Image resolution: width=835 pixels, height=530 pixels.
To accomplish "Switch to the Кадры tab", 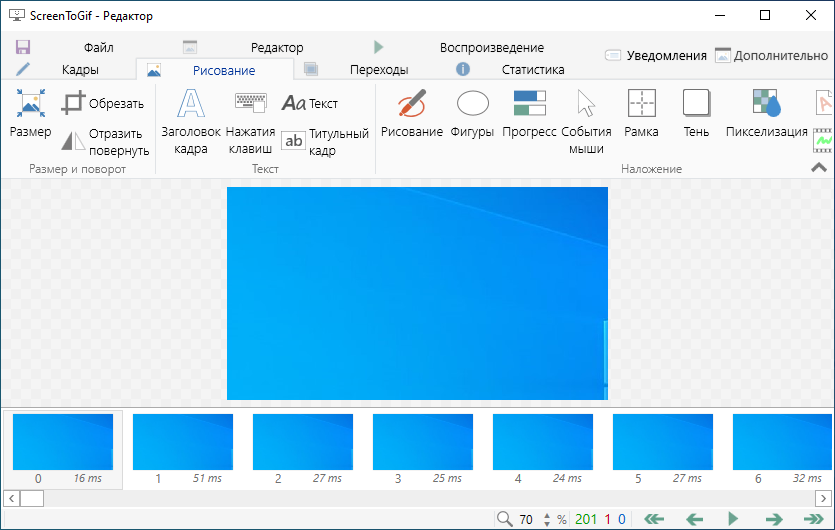I will click(80, 70).
